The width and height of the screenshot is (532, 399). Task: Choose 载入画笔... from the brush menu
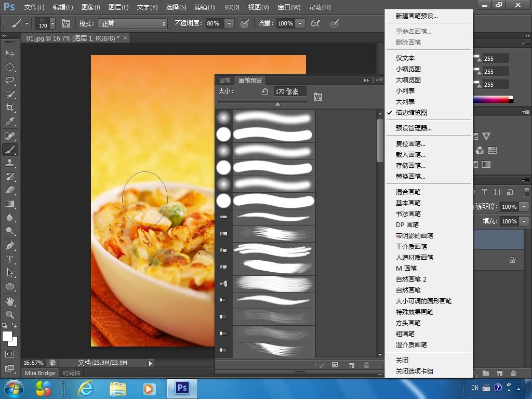click(410, 154)
